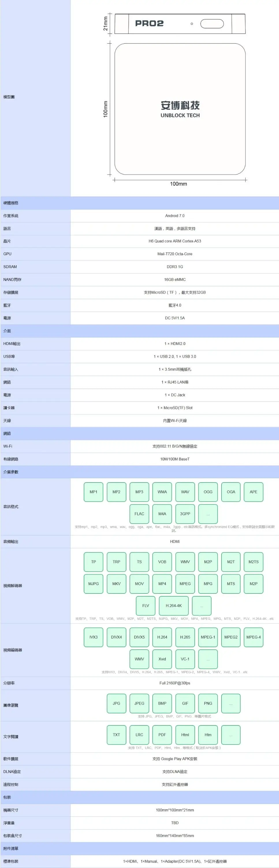Select the BMP image tile
The width and height of the screenshot is (279, 868).
point(162,703)
